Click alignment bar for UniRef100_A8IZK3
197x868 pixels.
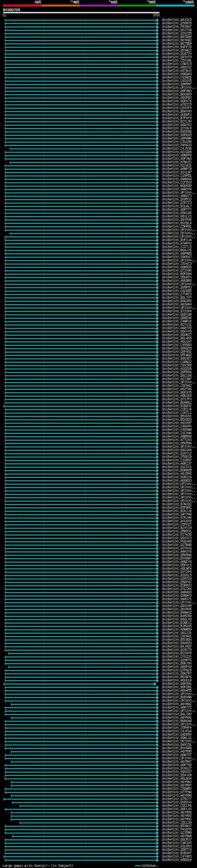point(81,20)
